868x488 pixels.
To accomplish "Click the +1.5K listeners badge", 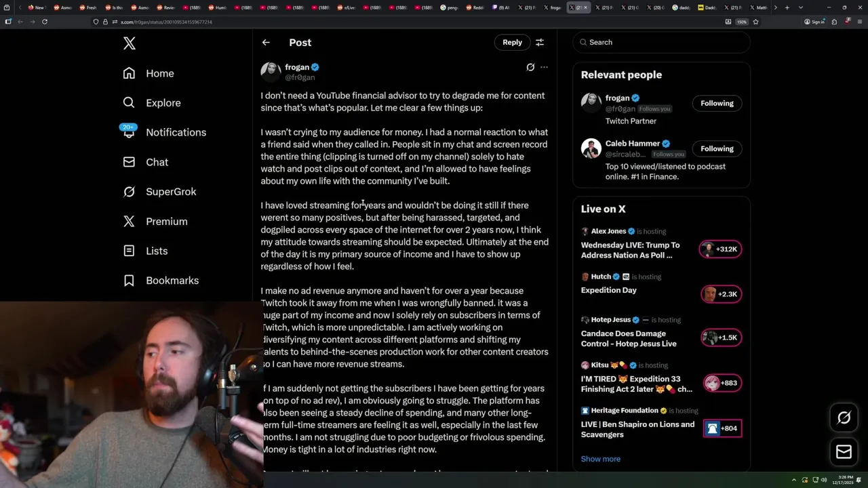I will (x=721, y=338).
